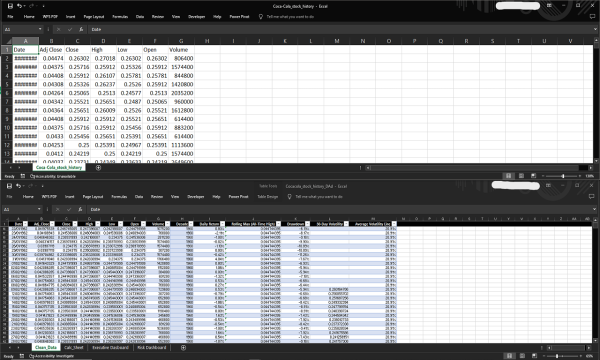600x360 pixels.
Task: Open Date column filter dropdown
Action: 25,224
